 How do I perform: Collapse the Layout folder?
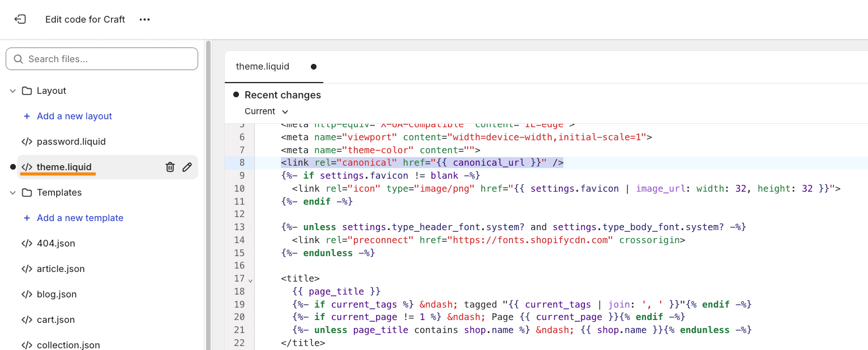click(12, 90)
